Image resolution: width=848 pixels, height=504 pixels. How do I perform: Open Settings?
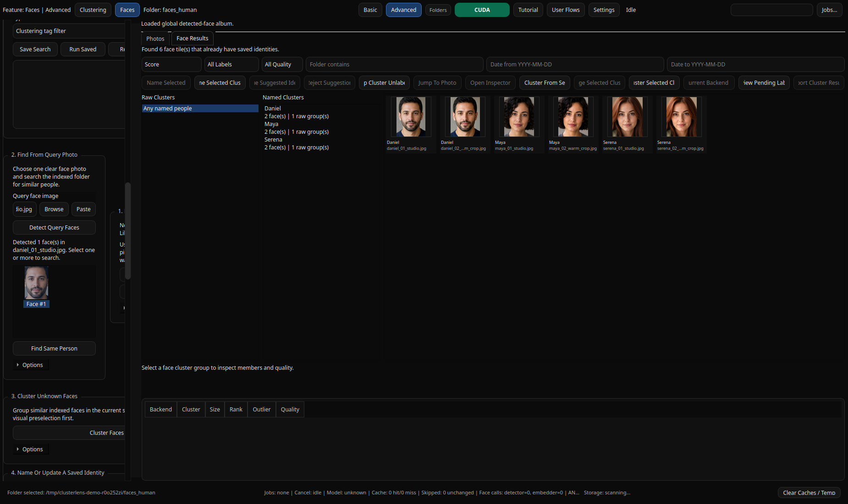[604, 10]
